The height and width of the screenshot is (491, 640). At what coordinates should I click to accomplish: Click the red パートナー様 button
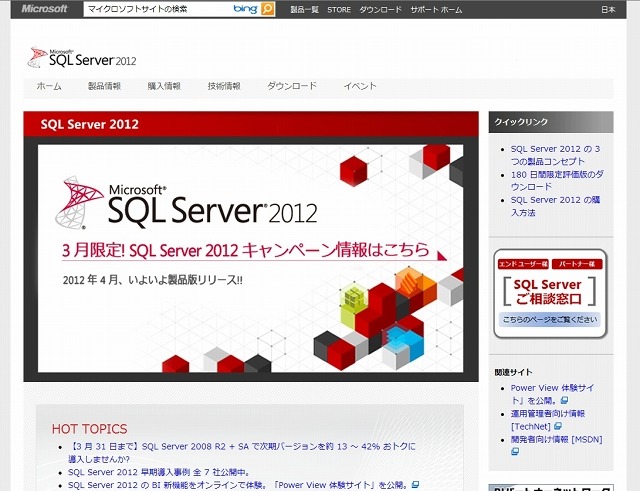(x=577, y=264)
